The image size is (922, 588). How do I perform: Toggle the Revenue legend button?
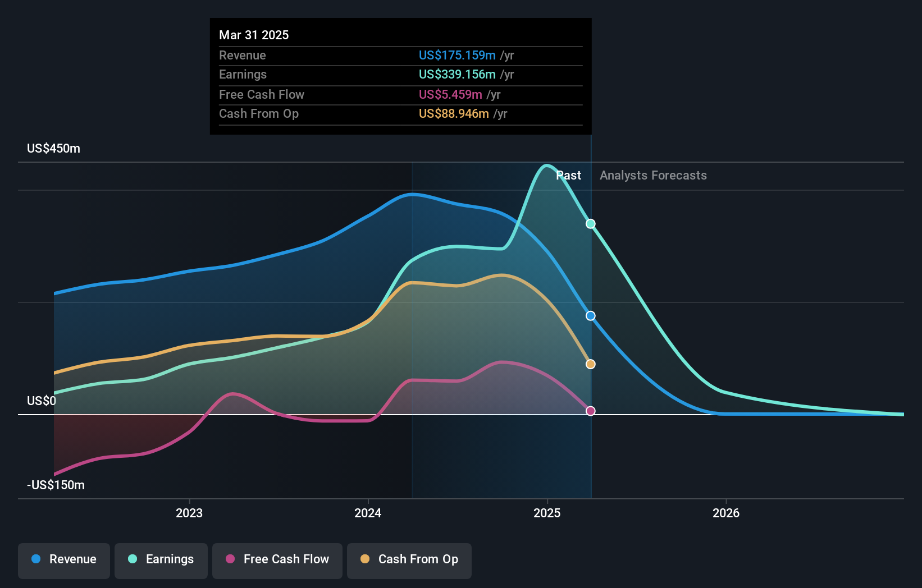pyautogui.click(x=64, y=561)
